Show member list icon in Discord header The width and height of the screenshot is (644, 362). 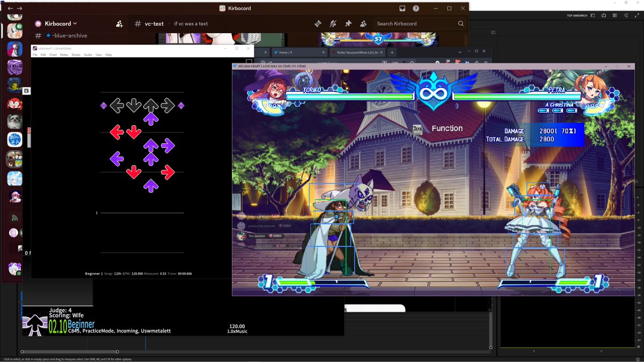(363, 24)
